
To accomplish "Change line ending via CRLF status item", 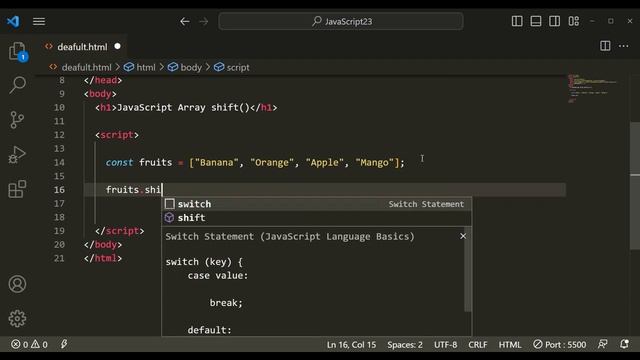I will 478,344.
